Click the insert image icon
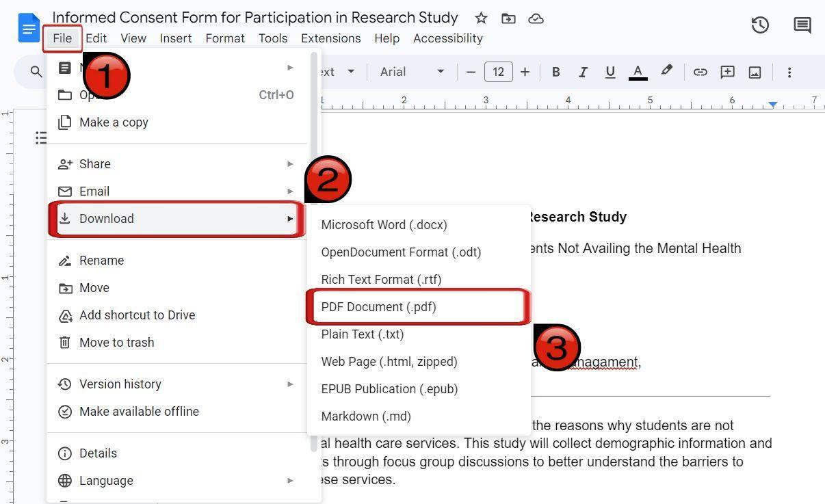The height and width of the screenshot is (504, 825). pos(755,72)
